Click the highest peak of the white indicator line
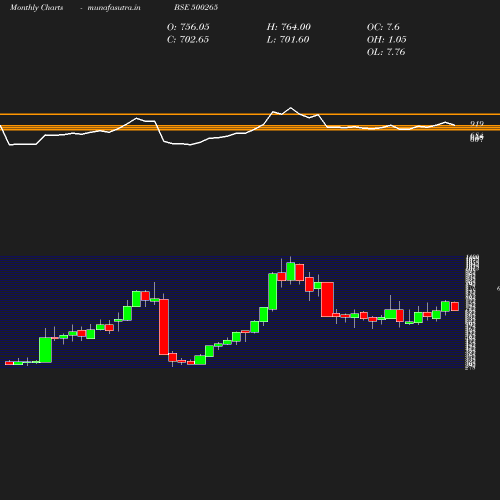This screenshot has height=500, width=500. (x=291, y=108)
